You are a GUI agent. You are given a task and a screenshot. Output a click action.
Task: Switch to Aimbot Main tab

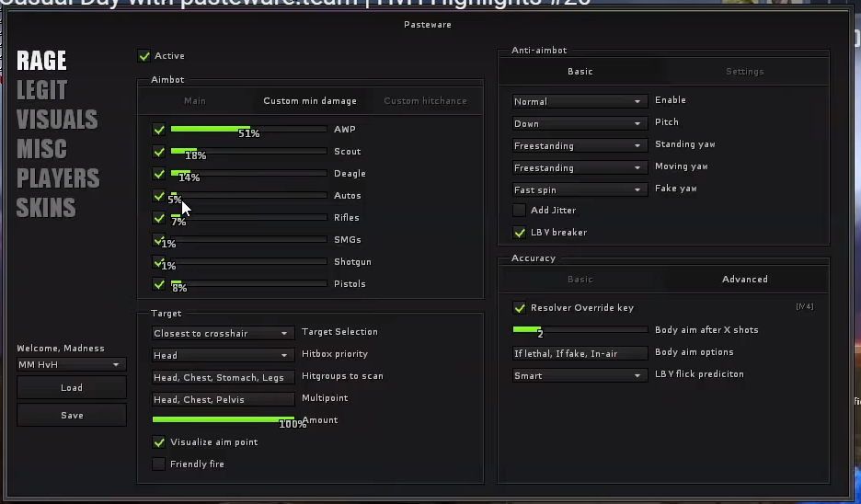pos(195,101)
